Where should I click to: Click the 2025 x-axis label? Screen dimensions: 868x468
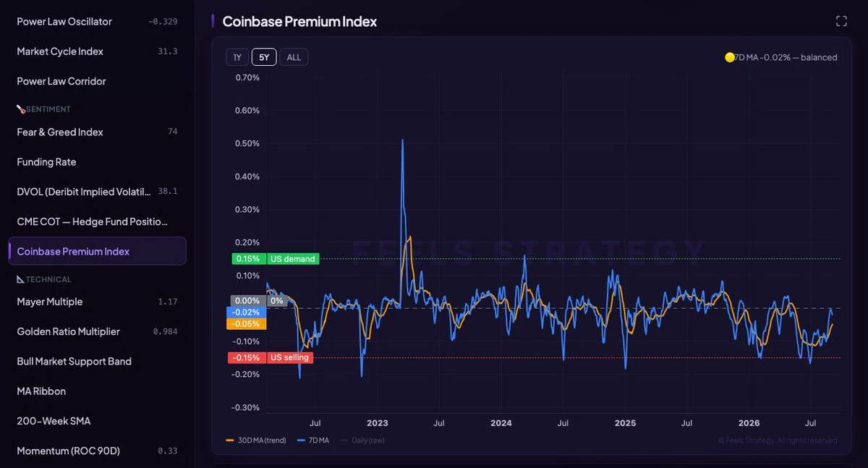625,422
